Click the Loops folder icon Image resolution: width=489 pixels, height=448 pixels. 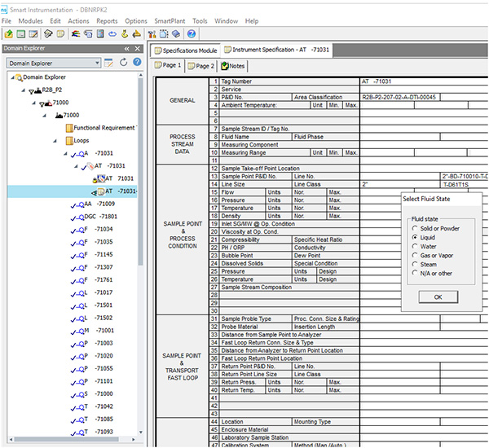point(69,141)
